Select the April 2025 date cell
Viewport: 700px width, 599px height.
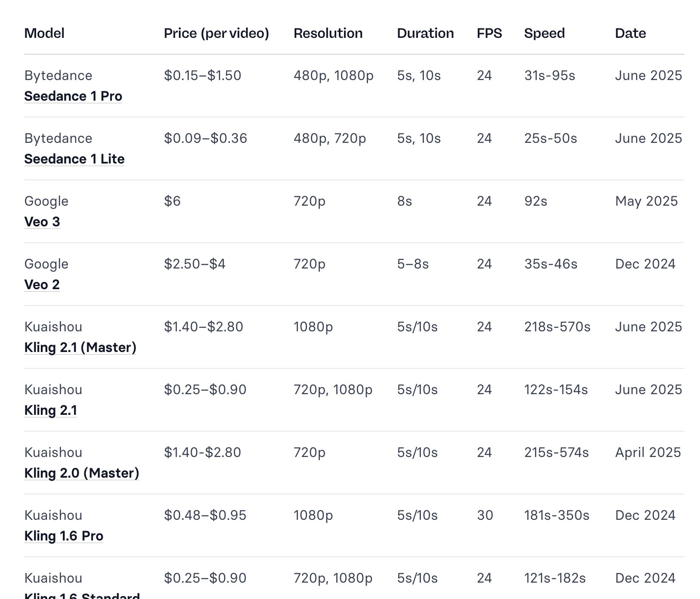(648, 452)
